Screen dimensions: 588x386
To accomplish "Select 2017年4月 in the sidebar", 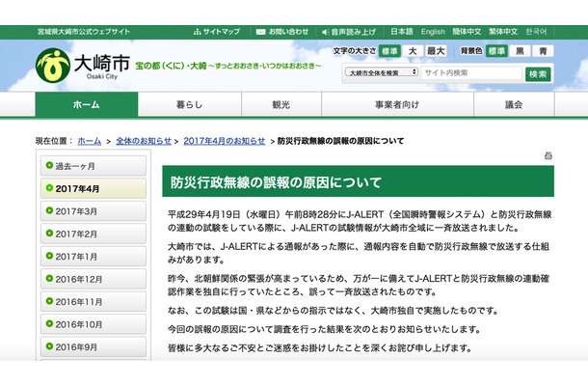I will click(x=94, y=188).
